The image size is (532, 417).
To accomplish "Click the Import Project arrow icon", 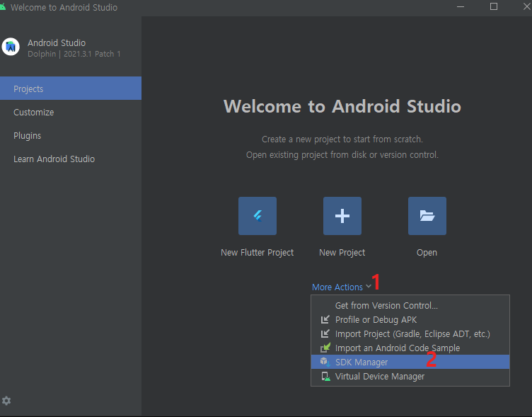I will (325, 333).
